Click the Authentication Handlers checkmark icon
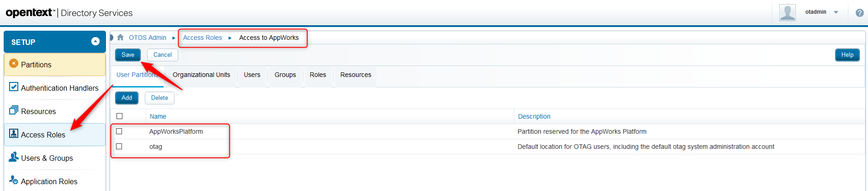 click(14, 87)
